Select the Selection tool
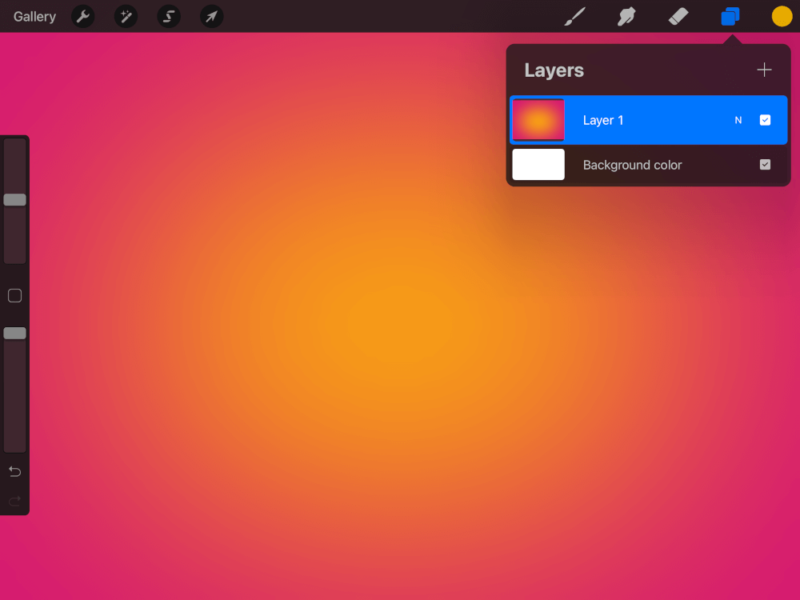Viewport: 800px width, 600px height. 168,17
